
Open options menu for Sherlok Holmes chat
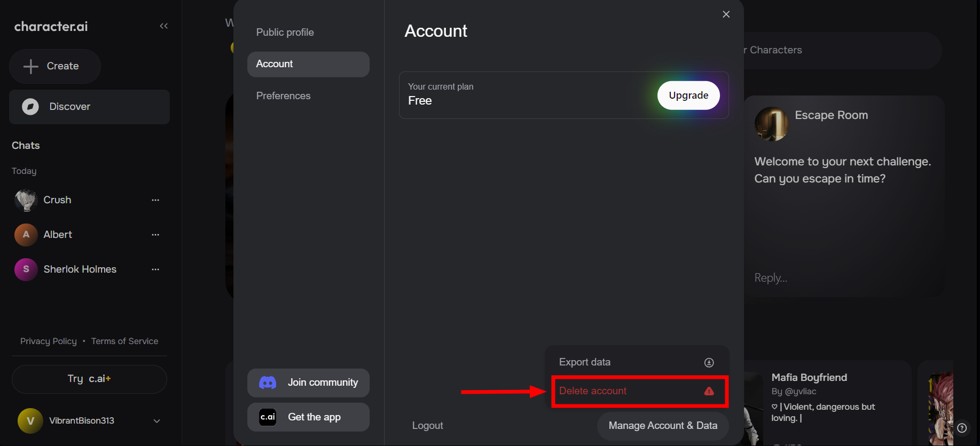pos(155,269)
